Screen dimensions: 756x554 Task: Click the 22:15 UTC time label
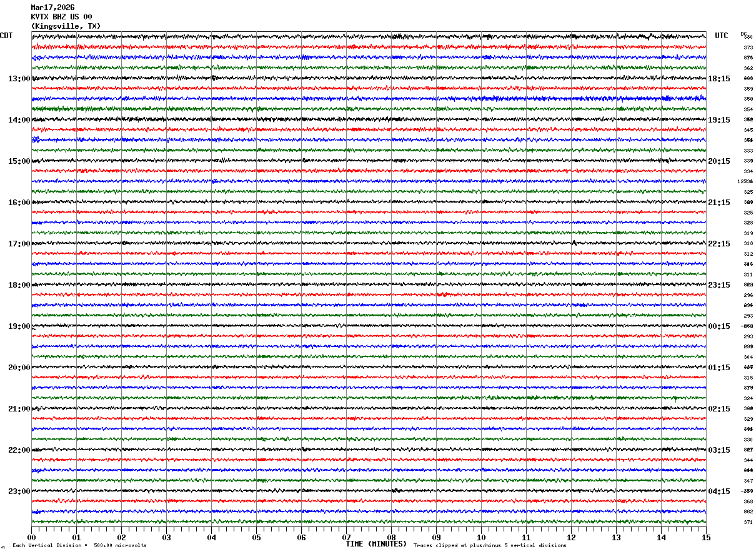tap(719, 244)
